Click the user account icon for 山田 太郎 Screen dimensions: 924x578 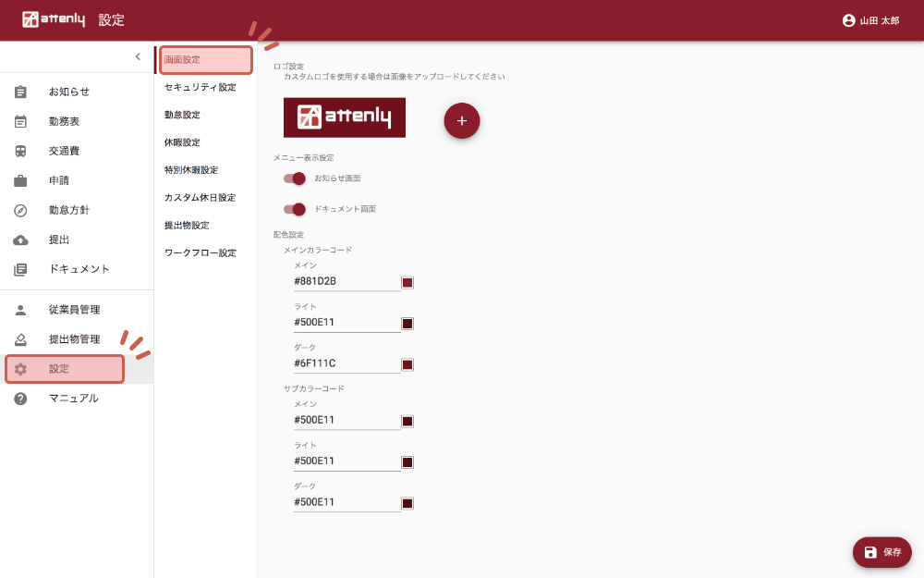click(848, 20)
